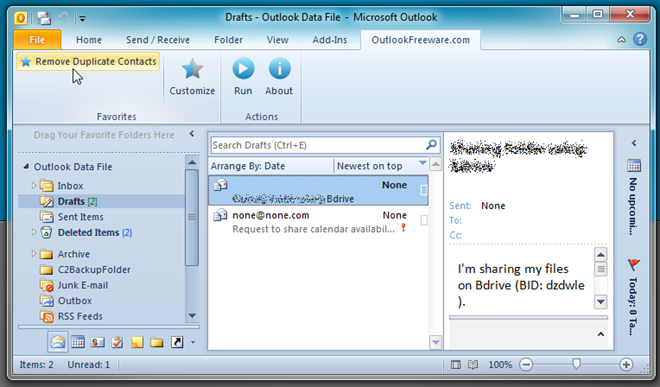Flag the none@none.com draft message
Image resolution: width=660 pixels, height=387 pixels.
(x=424, y=220)
